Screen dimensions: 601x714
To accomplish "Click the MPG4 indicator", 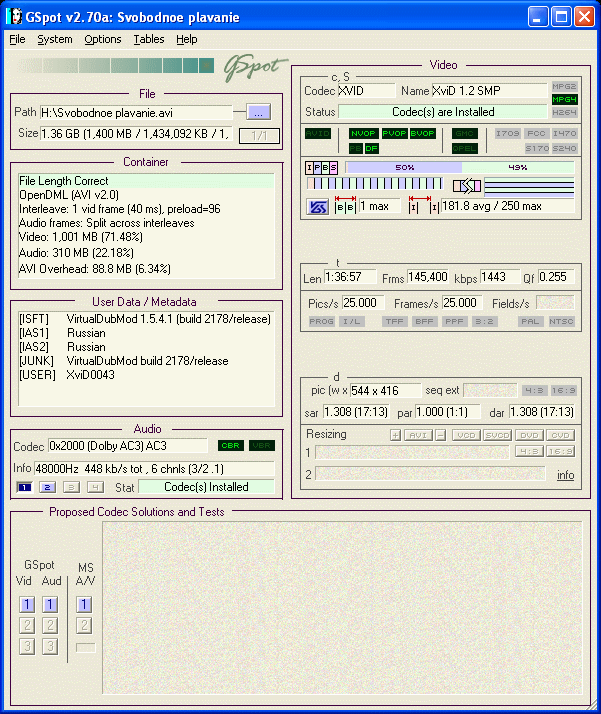I will coord(565,99).
